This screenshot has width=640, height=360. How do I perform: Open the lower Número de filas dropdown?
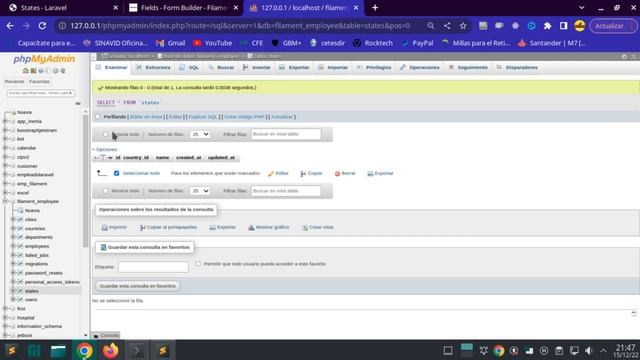coord(200,191)
